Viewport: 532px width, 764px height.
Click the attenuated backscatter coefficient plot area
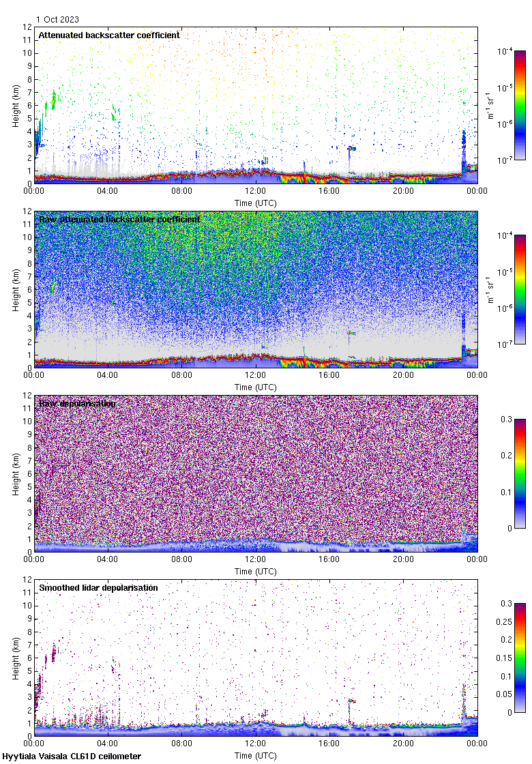tap(256, 105)
